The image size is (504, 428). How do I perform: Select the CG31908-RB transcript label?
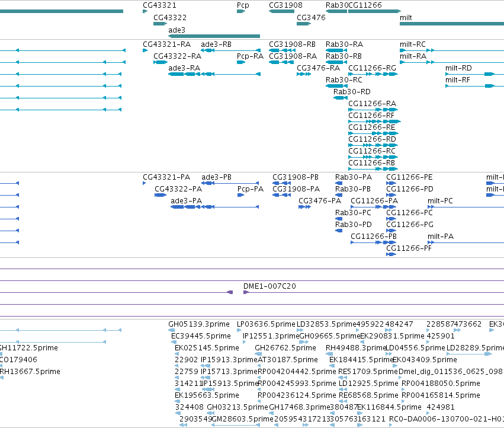292,44
